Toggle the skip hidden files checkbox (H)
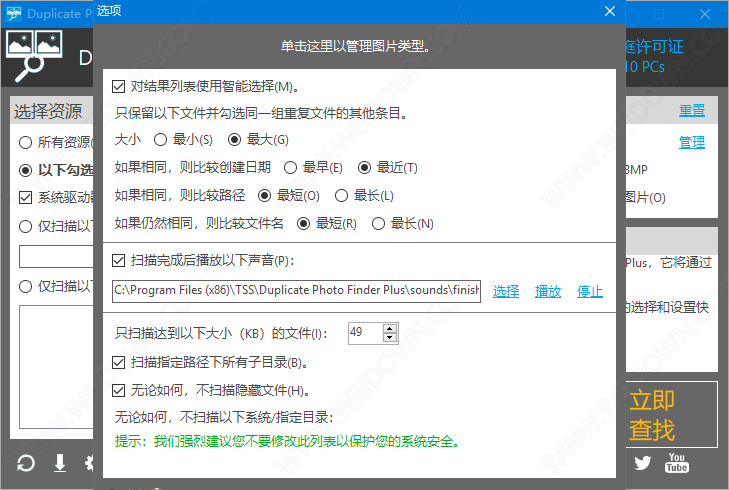 click(120, 390)
